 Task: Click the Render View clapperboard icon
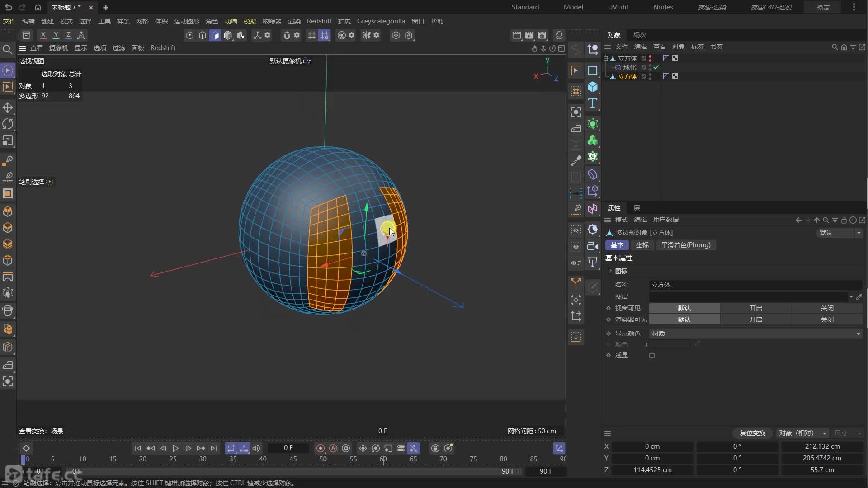(x=516, y=35)
